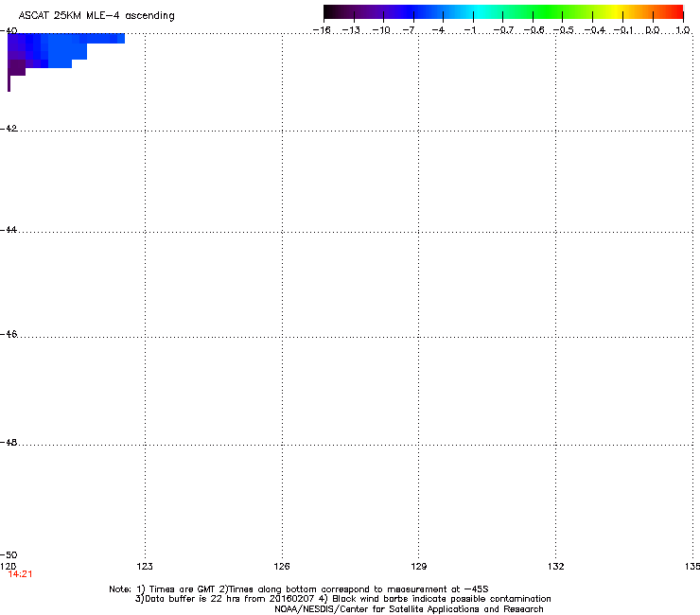
Task: Click the 1.0 colorbar label
Action: click(x=683, y=30)
